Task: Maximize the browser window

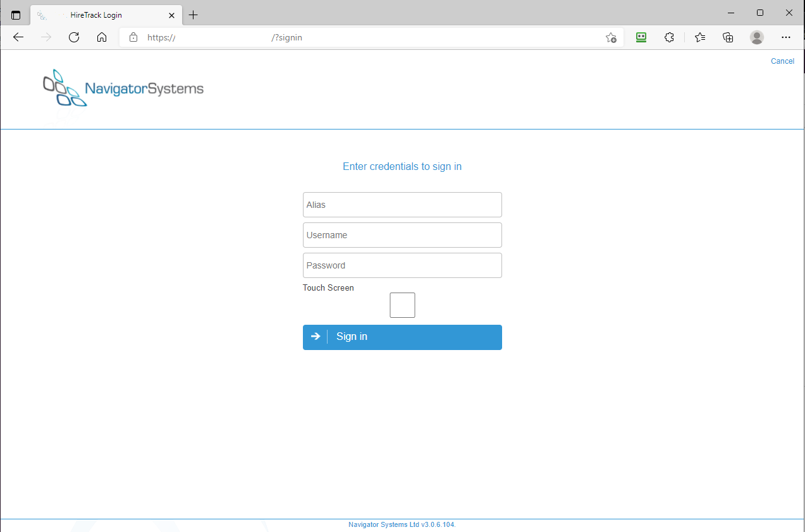Action: tap(760, 13)
